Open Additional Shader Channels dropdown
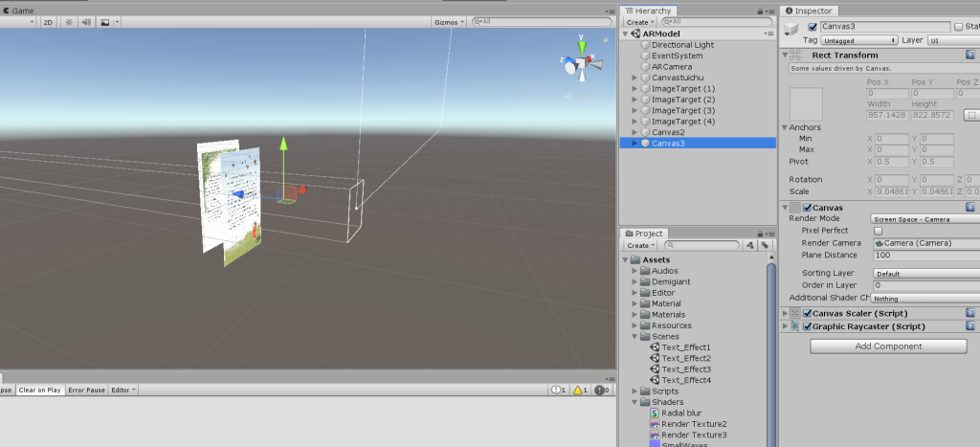 (925, 299)
